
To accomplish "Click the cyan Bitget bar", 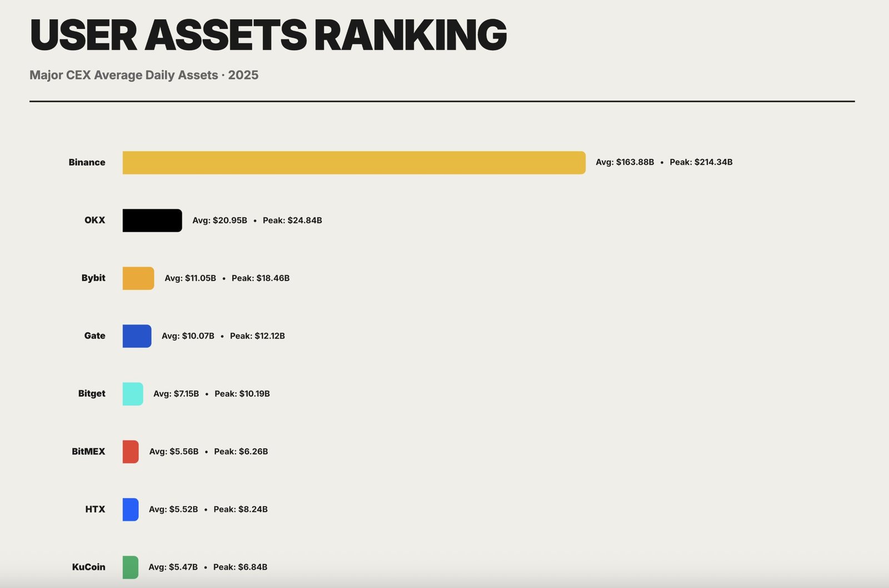I will (x=133, y=394).
